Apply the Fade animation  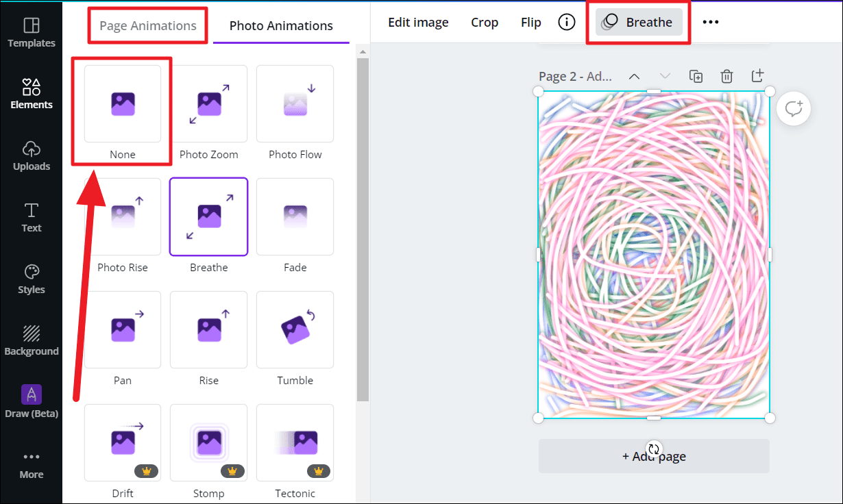coord(295,216)
